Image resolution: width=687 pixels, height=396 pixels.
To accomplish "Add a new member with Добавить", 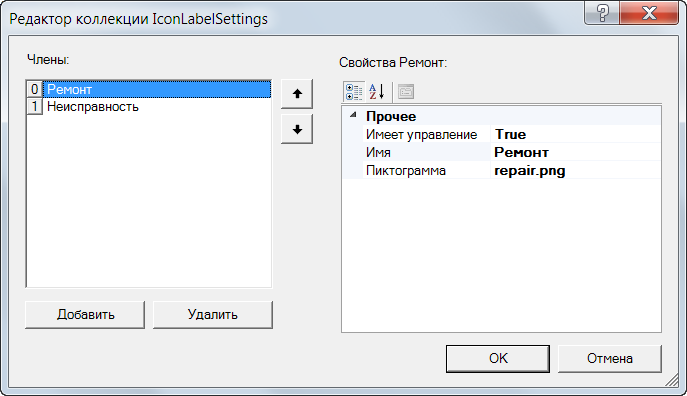I will 85,315.
